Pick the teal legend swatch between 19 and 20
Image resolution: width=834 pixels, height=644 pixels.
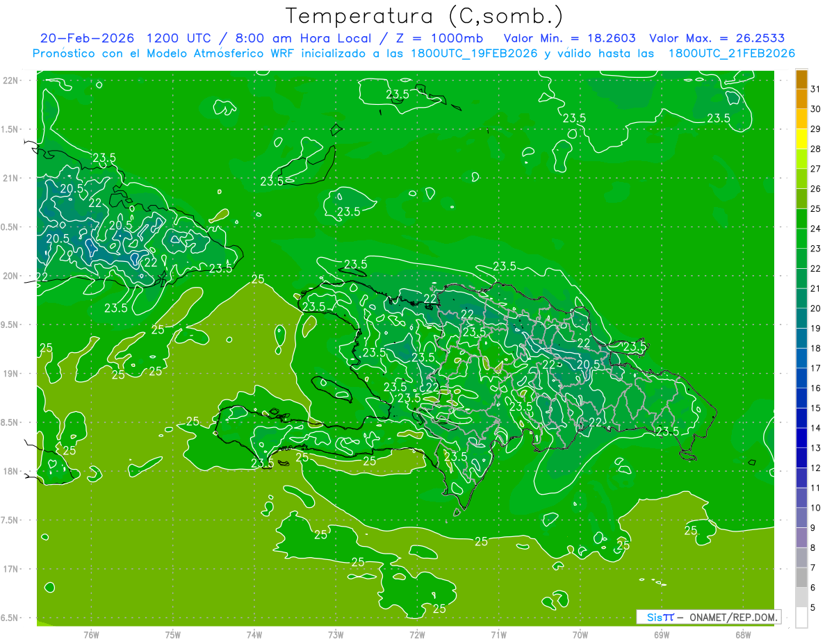point(801,318)
